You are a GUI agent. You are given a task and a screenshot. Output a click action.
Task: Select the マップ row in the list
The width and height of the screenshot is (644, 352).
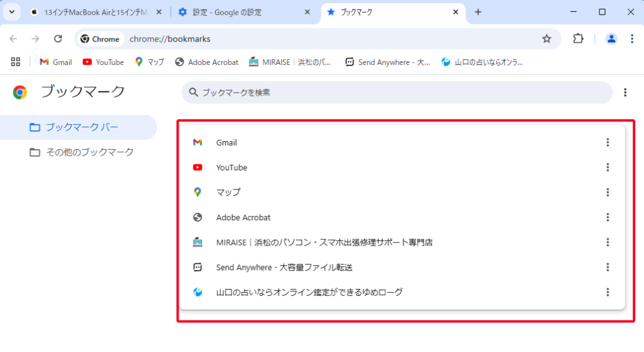(x=402, y=192)
